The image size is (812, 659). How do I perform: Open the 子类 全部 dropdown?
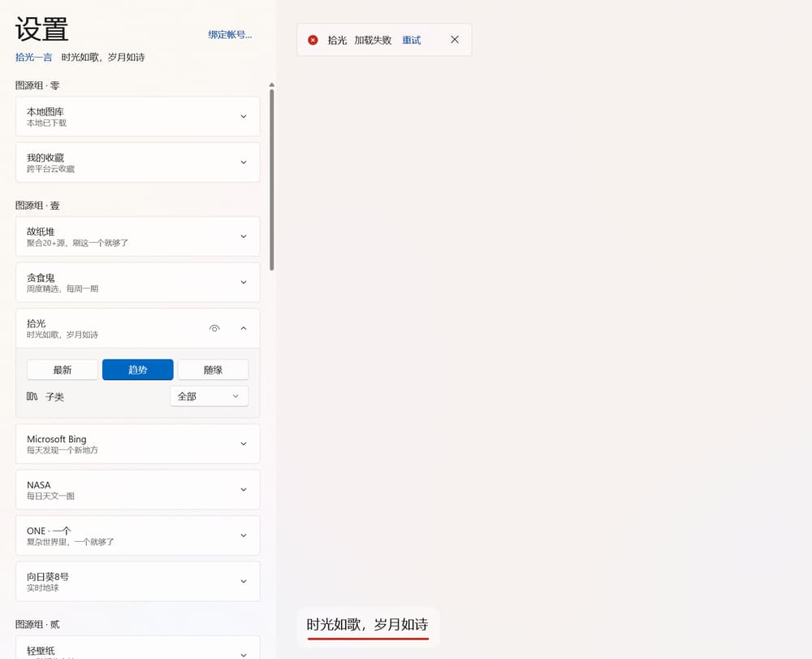click(x=209, y=397)
